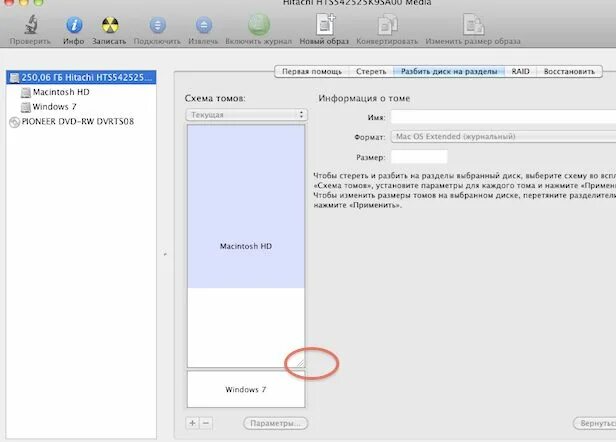Click the Hitachi hard disk icon in sidebar
The width and height of the screenshot is (616, 442).
coord(14,77)
